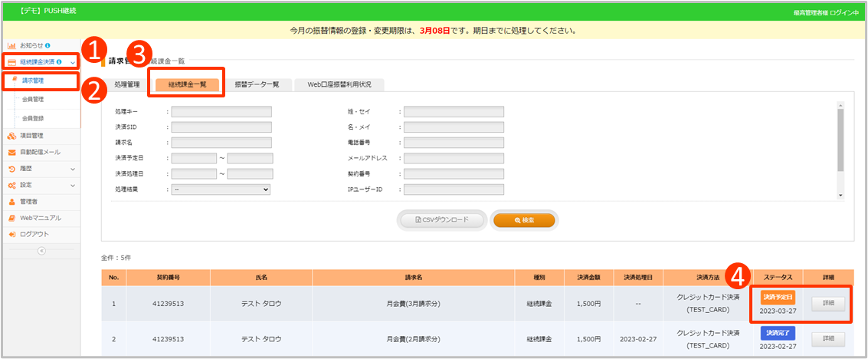Click the ログアウト exit icon
Screen dimensions: 868x359
(x=11, y=234)
